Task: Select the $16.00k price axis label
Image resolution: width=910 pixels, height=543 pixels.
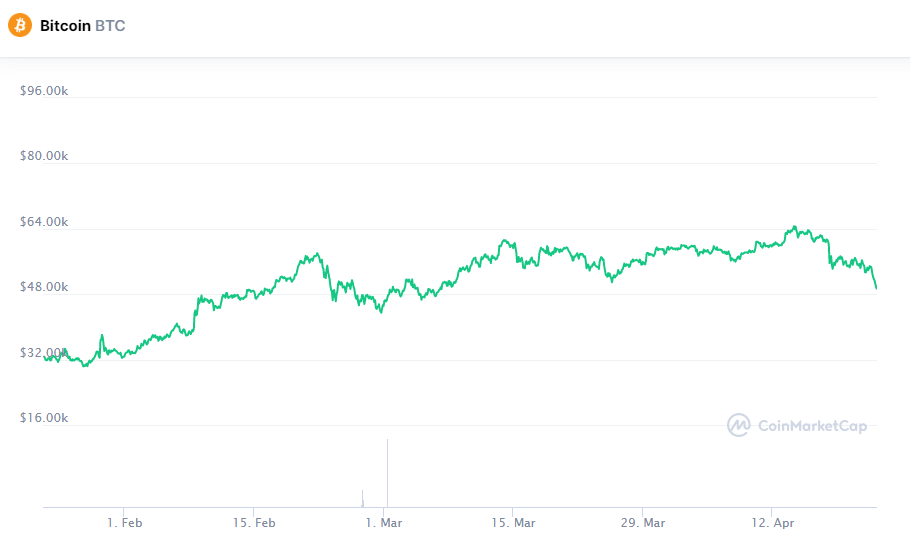Action: [x=44, y=418]
